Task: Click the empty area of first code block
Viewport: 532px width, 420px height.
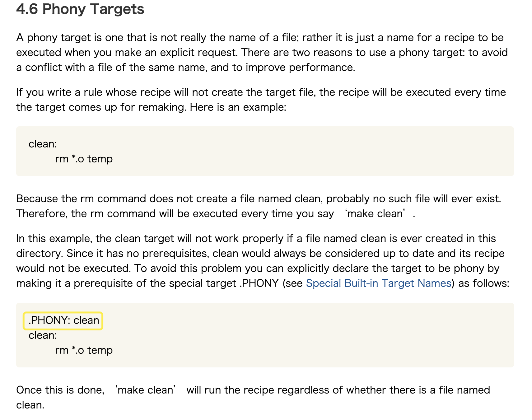Action: (311, 152)
